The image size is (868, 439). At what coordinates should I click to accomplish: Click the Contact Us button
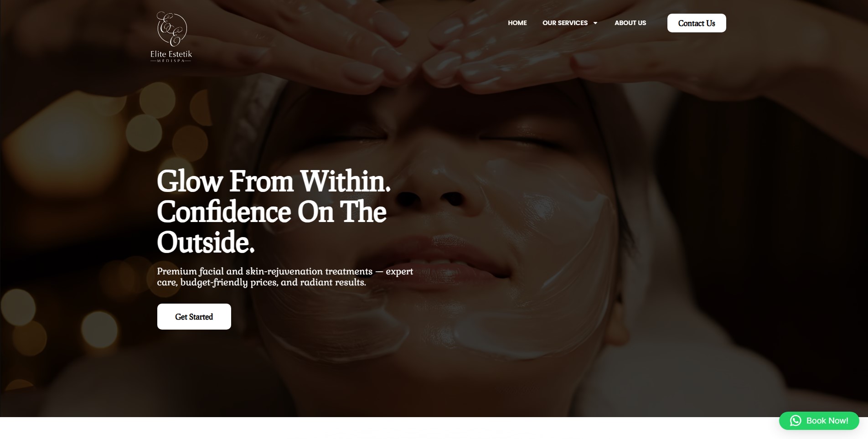pyautogui.click(x=696, y=23)
